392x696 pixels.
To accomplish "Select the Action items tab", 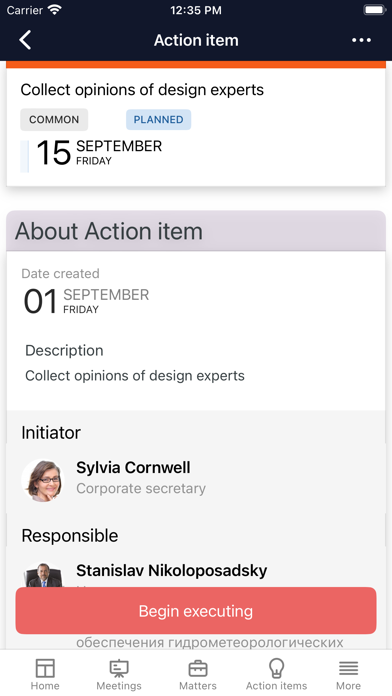I will (x=276, y=674).
